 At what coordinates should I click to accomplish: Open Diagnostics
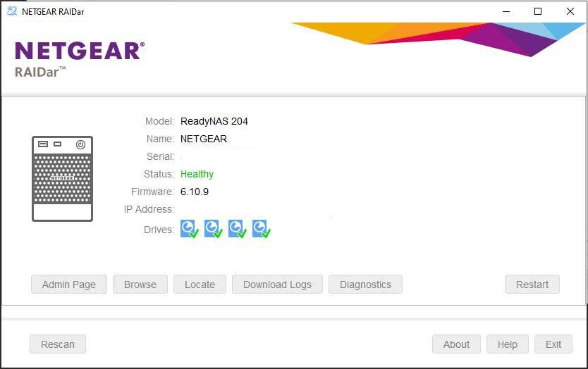[366, 284]
